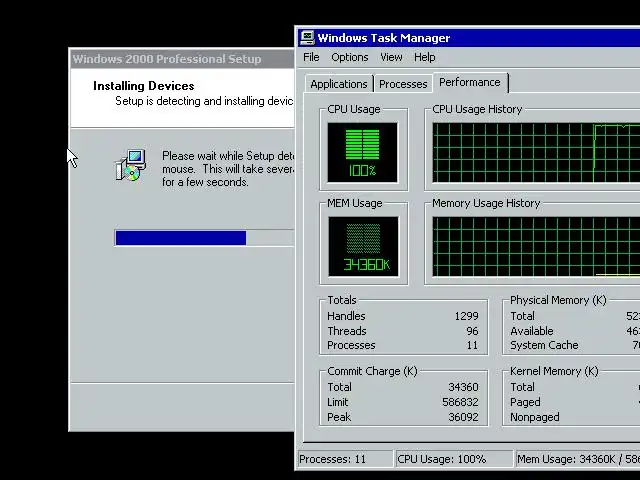Click the Commit Charge Limit label

pos(338,402)
